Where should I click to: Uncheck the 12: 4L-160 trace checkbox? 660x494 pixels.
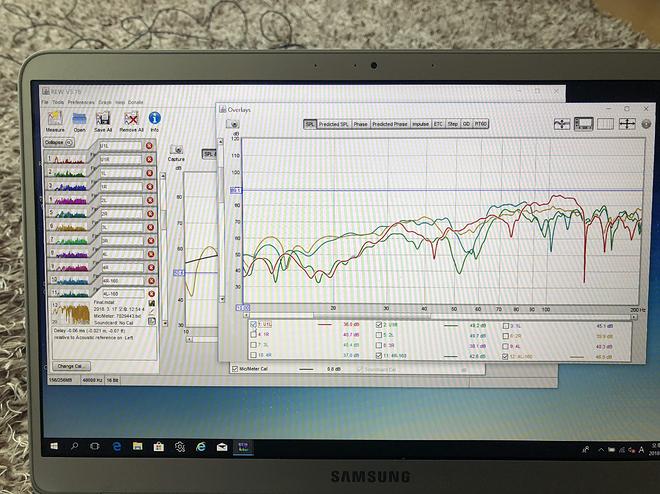click(x=505, y=356)
